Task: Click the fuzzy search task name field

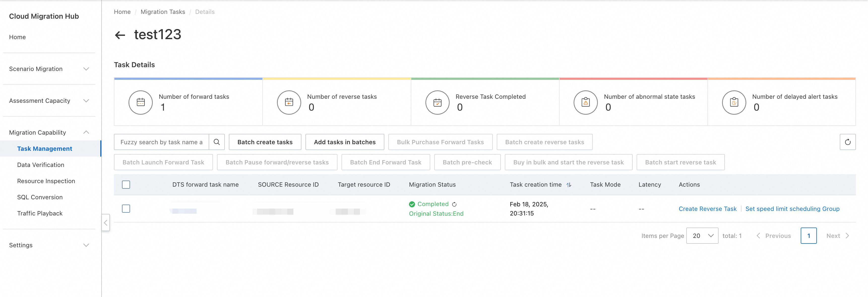Action: [x=161, y=142]
